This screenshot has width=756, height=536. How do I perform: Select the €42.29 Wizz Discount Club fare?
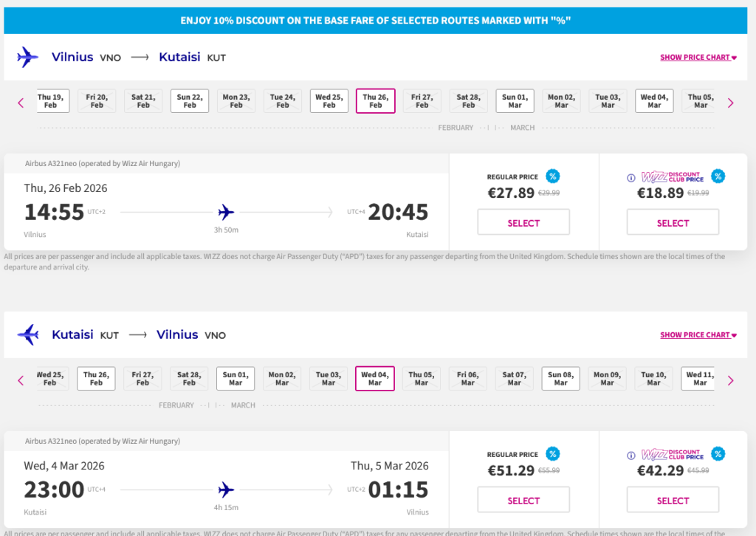click(x=673, y=500)
